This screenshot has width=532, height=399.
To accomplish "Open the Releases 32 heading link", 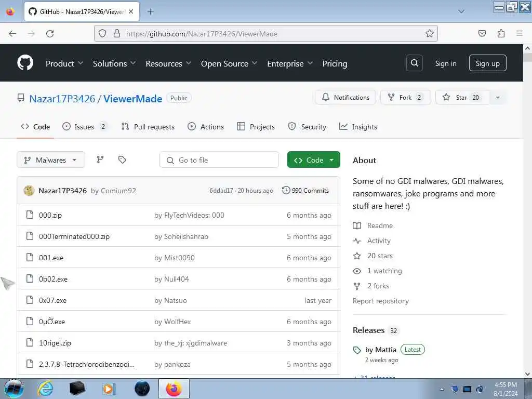I will [x=375, y=330].
